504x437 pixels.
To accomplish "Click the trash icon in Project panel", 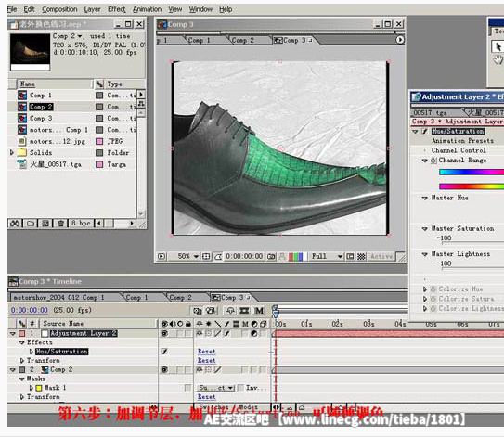I will [60, 223].
